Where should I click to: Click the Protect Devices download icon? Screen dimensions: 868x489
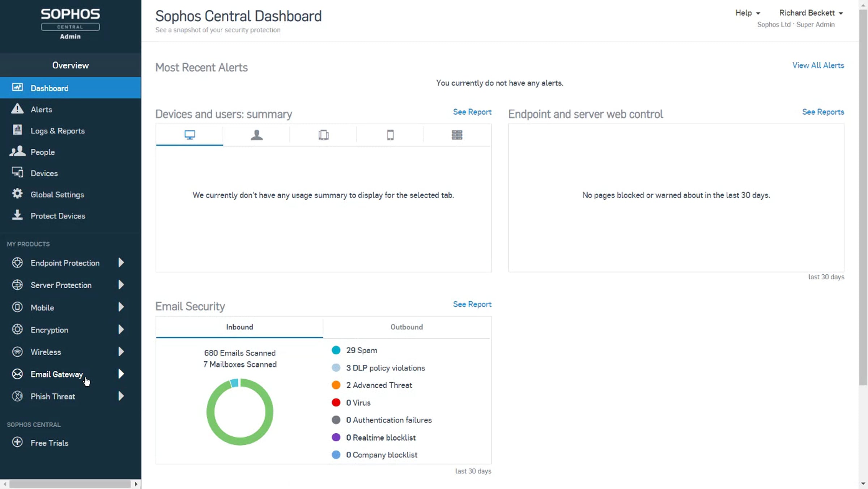tap(17, 215)
